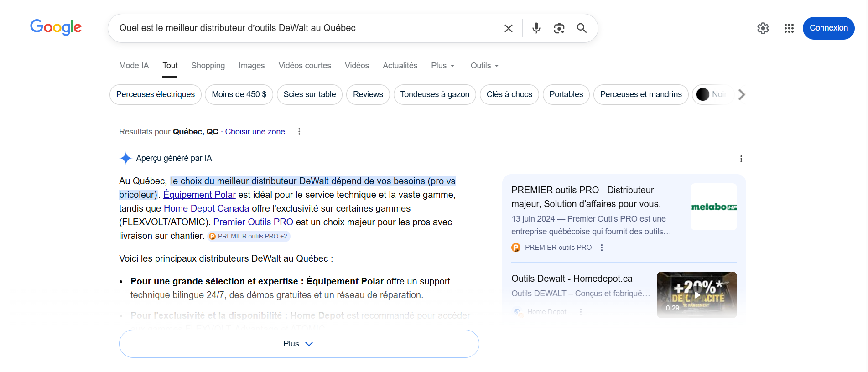Play the Home Depot 0:29 video thumbnail
Screen dimensions: 868x372
[697, 295]
